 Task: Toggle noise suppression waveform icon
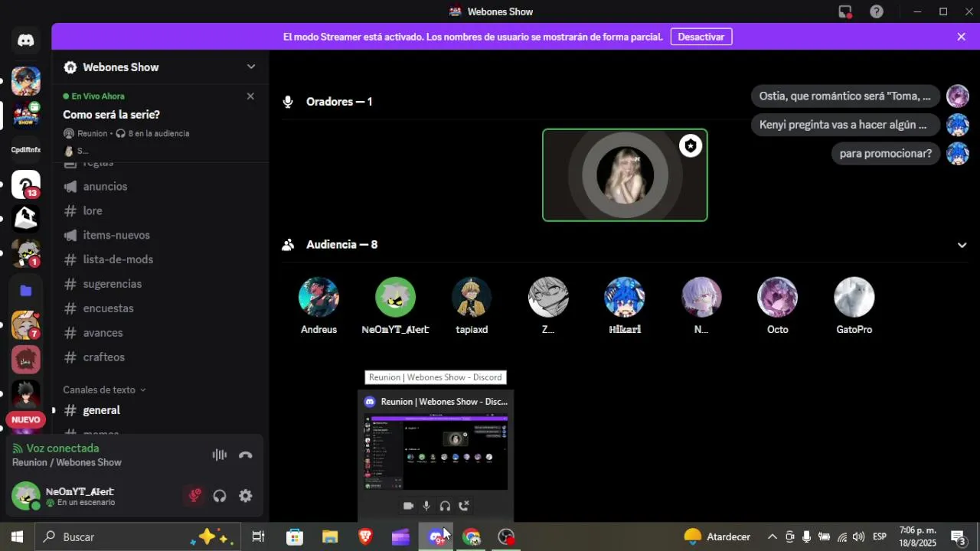(x=220, y=455)
